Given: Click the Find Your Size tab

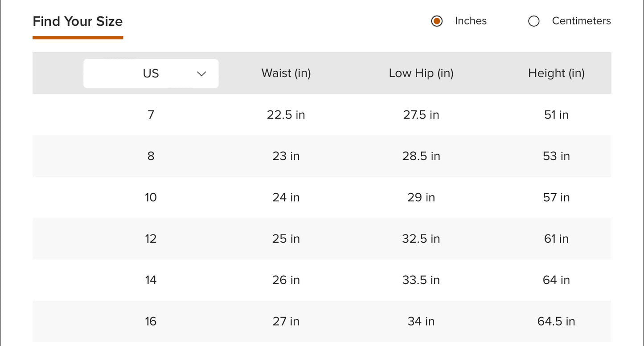Looking at the screenshot, I should point(78,21).
